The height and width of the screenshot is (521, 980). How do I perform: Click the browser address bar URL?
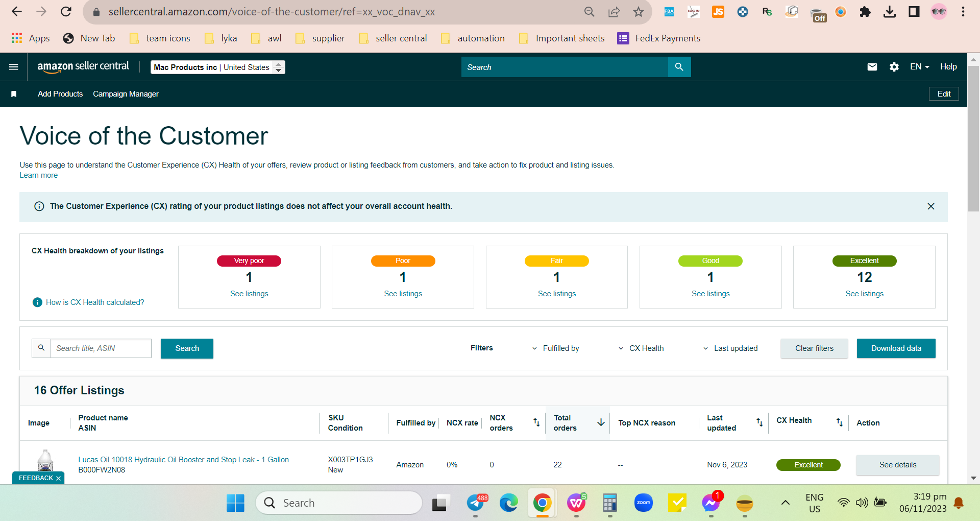[272, 12]
